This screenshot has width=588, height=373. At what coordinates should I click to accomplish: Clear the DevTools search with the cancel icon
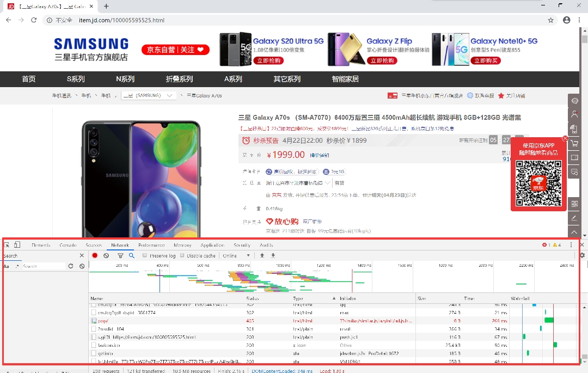pyautogui.click(x=82, y=266)
